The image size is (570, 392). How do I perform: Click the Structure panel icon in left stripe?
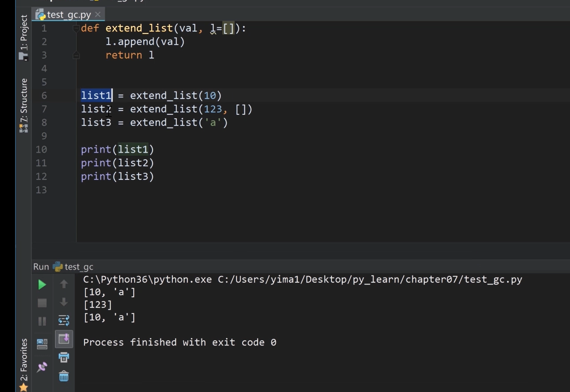coord(24,129)
